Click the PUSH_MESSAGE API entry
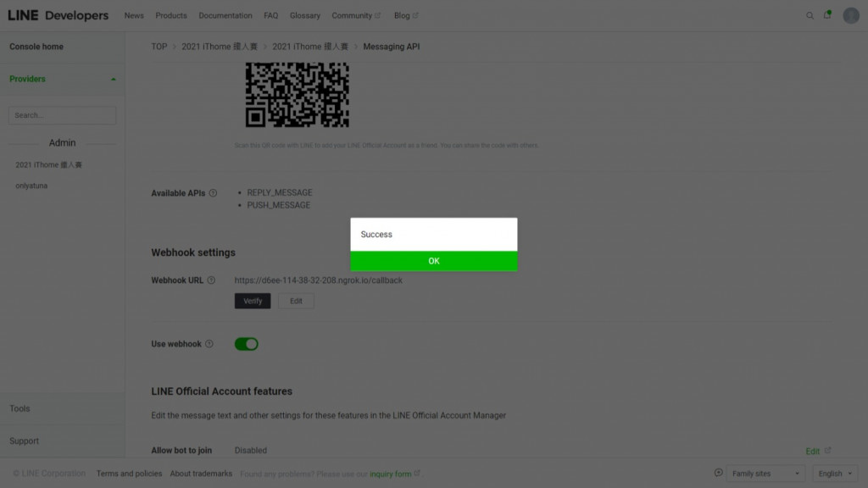The height and width of the screenshot is (488, 868). [278, 205]
